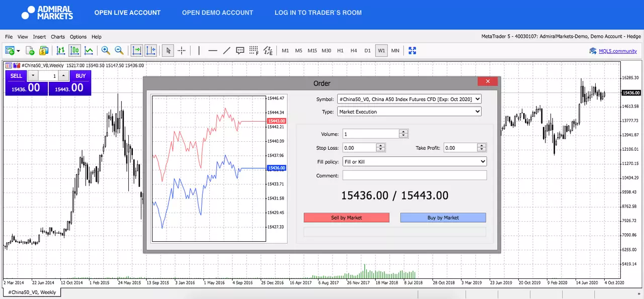This screenshot has height=299, width=644.
Task: Click the blue Buy by Market button
Action: (443, 218)
